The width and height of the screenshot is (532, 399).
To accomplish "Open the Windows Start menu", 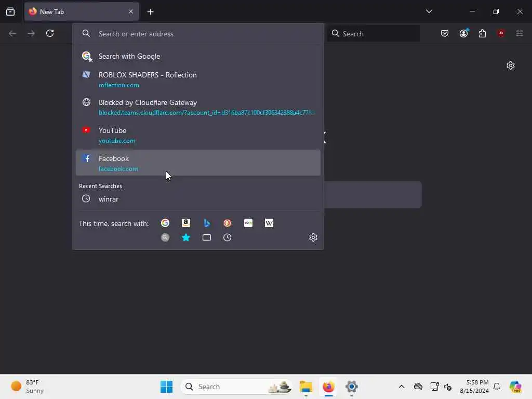I will (166, 387).
